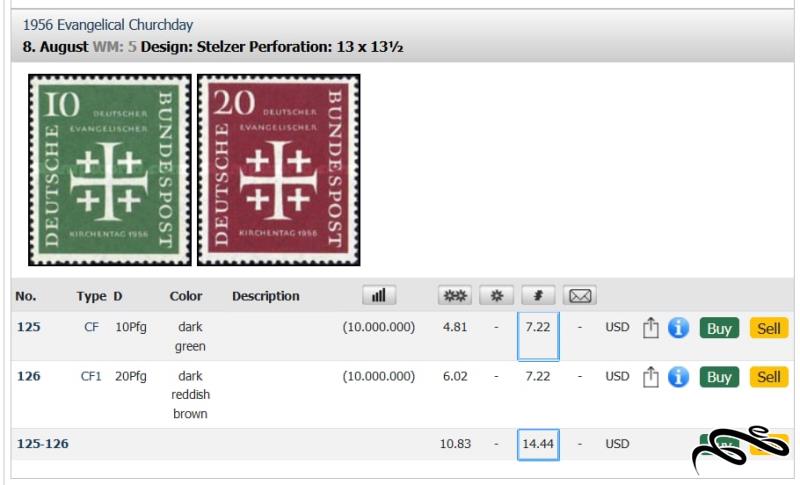Screen dimensions: 800x485
Task: Share stamp 125 via the share icon
Action: pyautogui.click(x=651, y=328)
